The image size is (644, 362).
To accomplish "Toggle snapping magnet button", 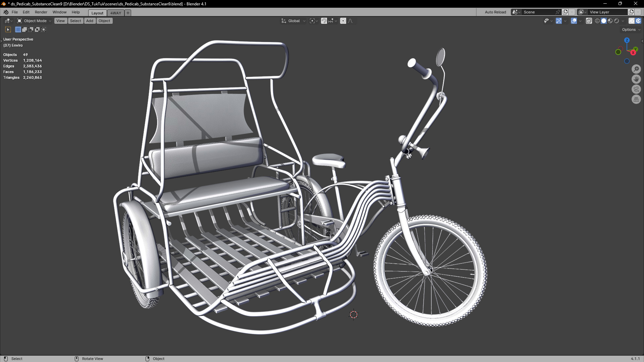I will pyautogui.click(x=324, y=21).
